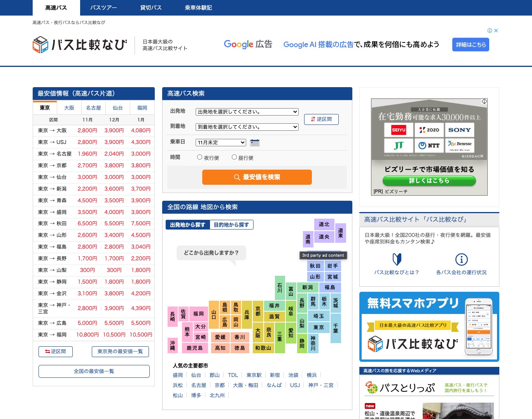The height and width of the screenshot is (419, 532).
Task: Open the バスツアー navigation tab
Action: [103, 8]
